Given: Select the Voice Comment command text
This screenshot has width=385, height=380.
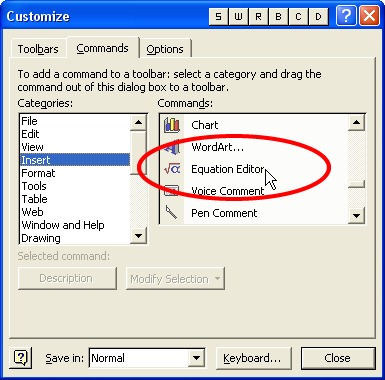Looking at the screenshot, I should point(227,191).
